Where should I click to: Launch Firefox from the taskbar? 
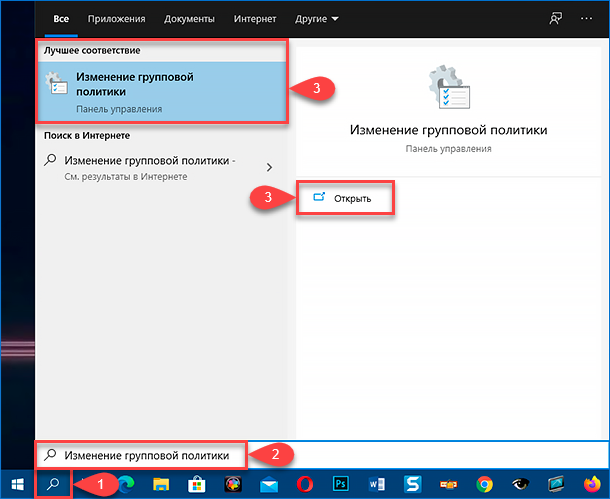(x=592, y=484)
